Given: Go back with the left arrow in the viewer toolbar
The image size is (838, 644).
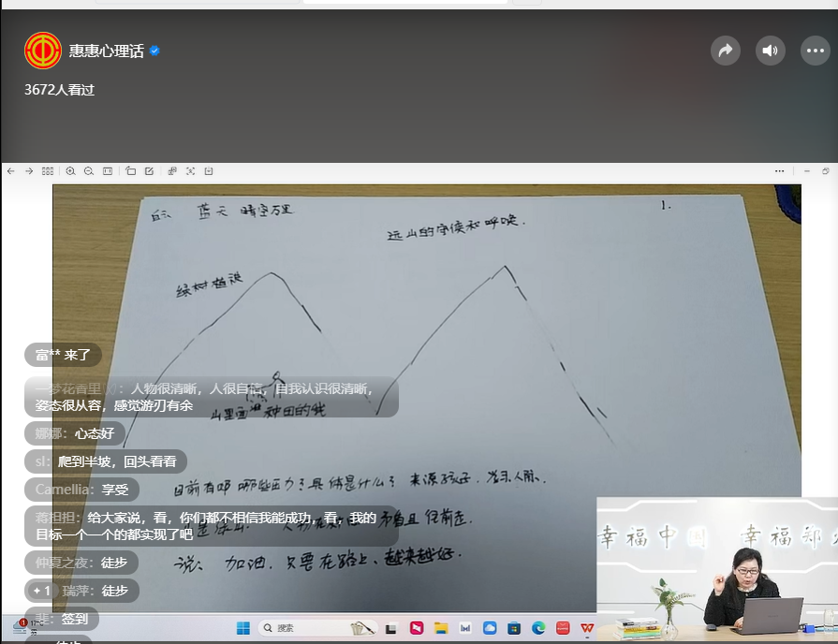Looking at the screenshot, I should (11, 171).
